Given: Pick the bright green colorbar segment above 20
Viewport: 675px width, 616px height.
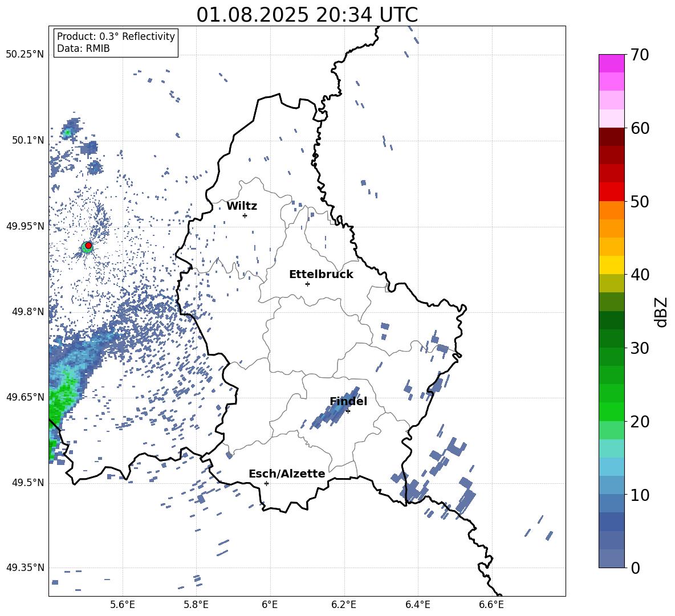Looking at the screenshot, I should click(611, 411).
